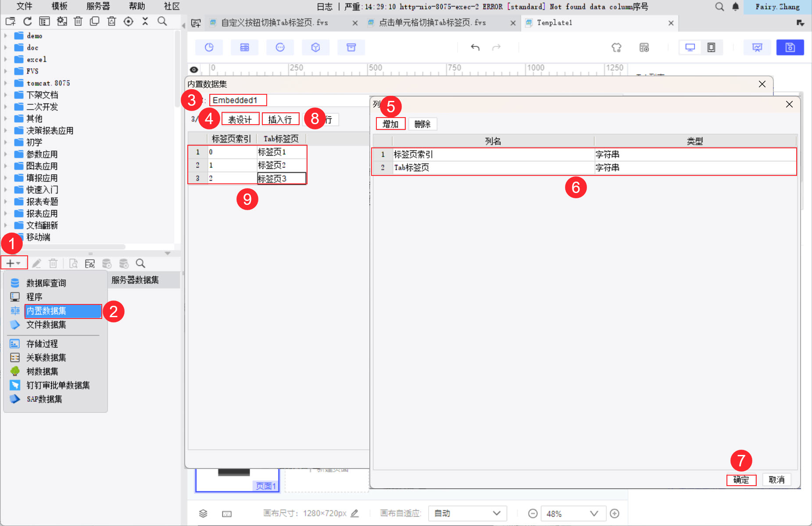
Task: Click the keyboard icon below the canvas
Action: [227, 514]
